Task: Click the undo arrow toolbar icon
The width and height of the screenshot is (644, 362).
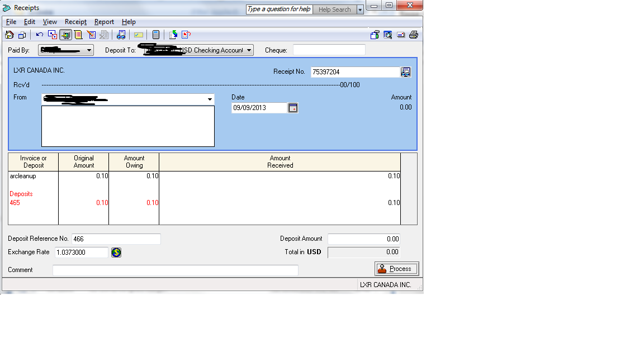Action: 40,35
